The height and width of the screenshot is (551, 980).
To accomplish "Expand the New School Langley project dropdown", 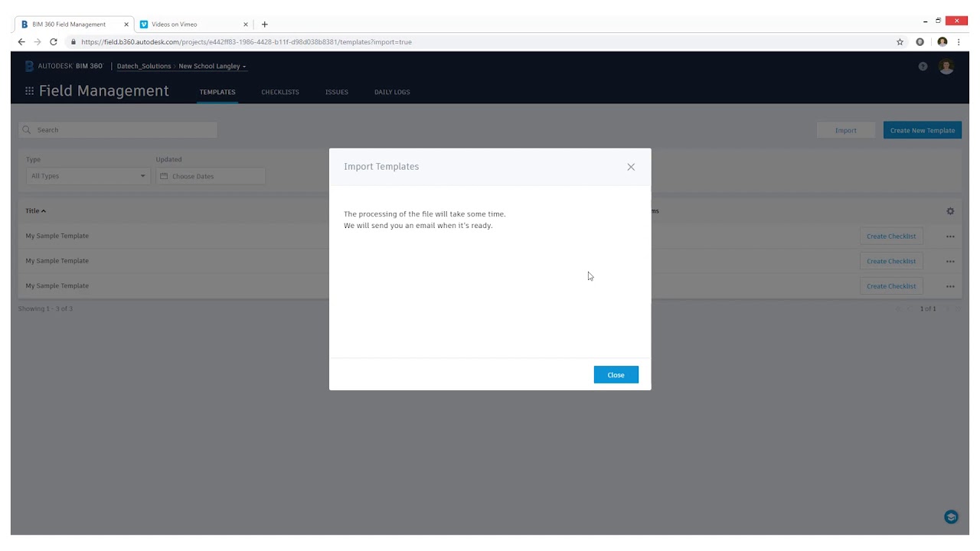I will tap(212, 67).
